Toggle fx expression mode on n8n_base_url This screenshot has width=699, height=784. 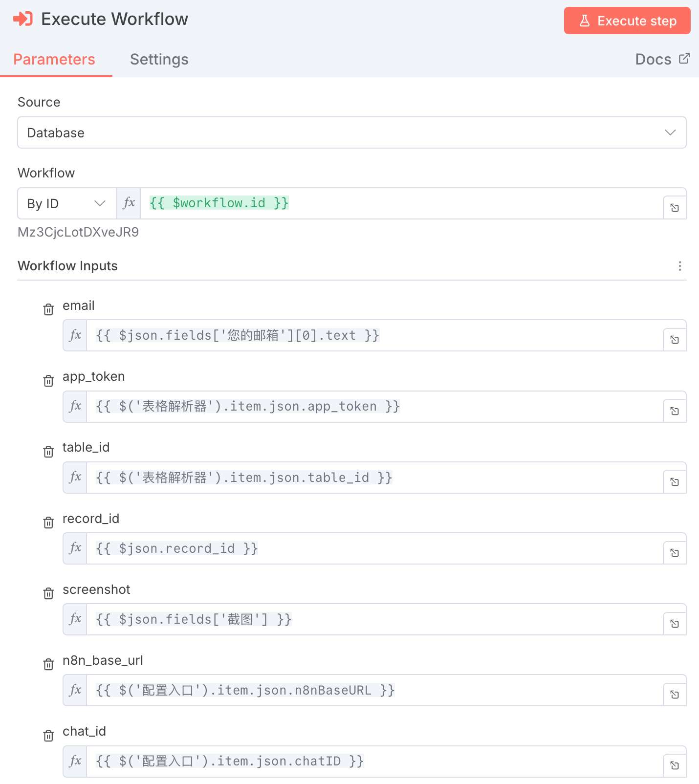(x=75, y=690)
